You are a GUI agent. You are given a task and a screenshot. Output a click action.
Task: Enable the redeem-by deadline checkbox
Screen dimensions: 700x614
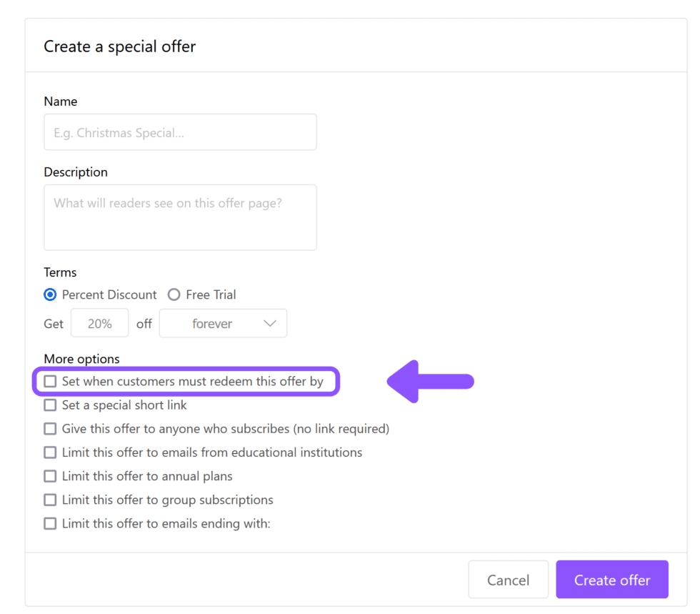[x=49, y=381]
